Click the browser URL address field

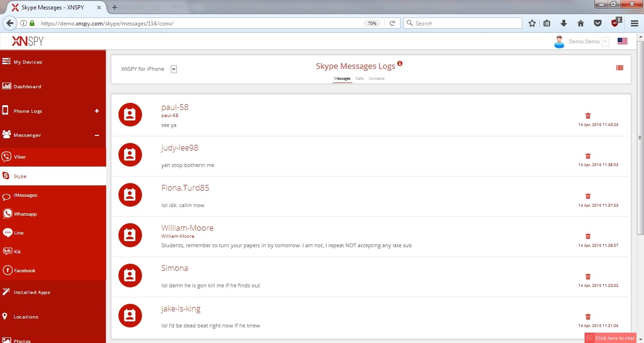(x=201, y=23)
